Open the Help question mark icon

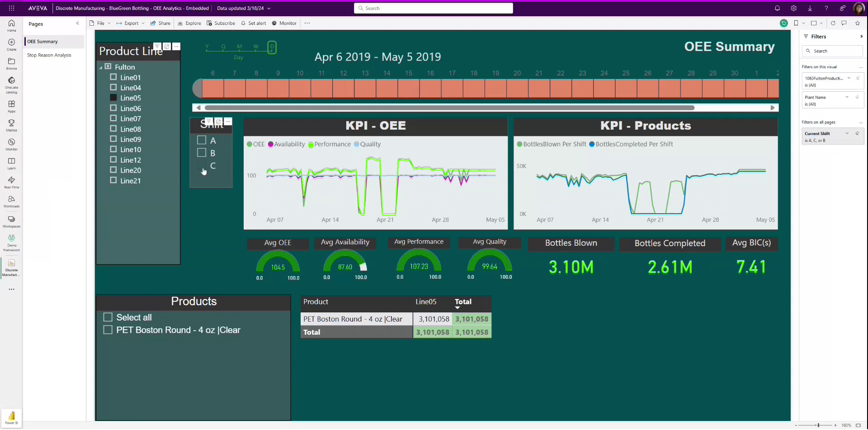coord(826,8)
